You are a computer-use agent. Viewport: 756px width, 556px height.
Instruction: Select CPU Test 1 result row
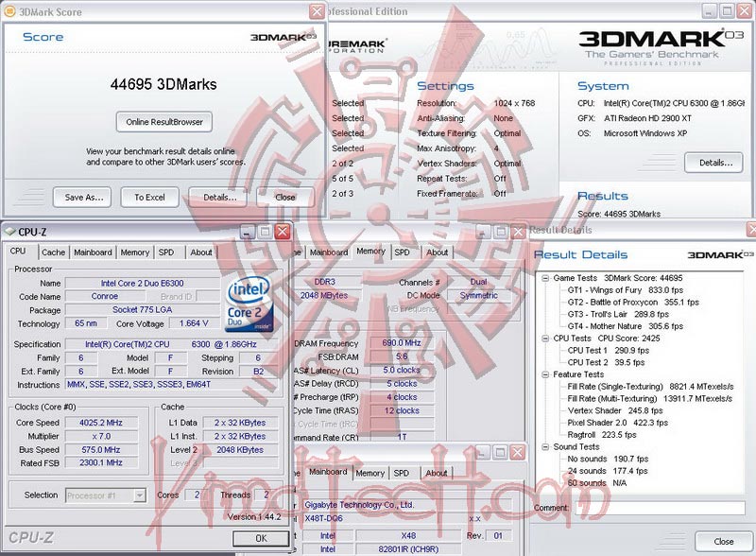click(x=608, y=351)
